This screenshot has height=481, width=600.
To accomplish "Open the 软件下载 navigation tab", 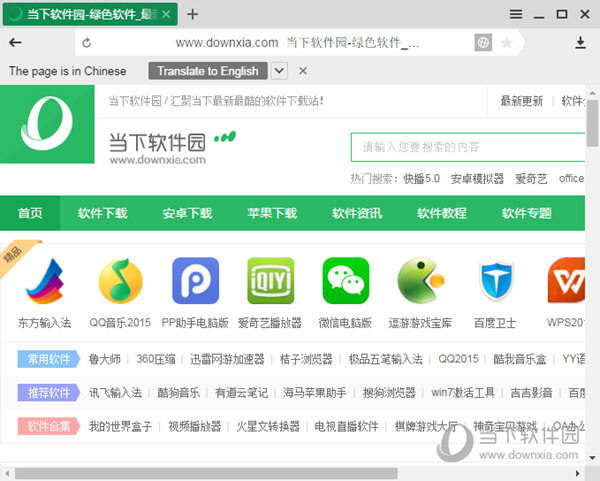I will pyautogui.click(x=102, y=213).
